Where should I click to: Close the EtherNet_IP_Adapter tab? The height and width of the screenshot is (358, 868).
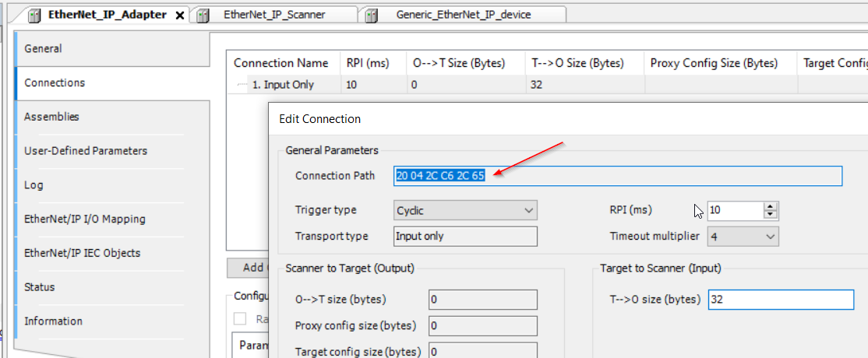point(179,16)
